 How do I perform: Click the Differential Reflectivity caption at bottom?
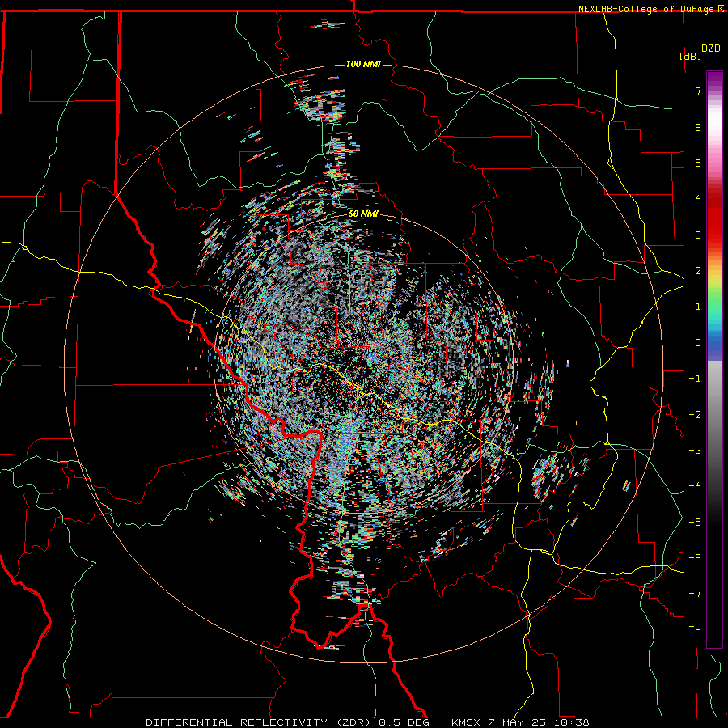pos(367,722)
